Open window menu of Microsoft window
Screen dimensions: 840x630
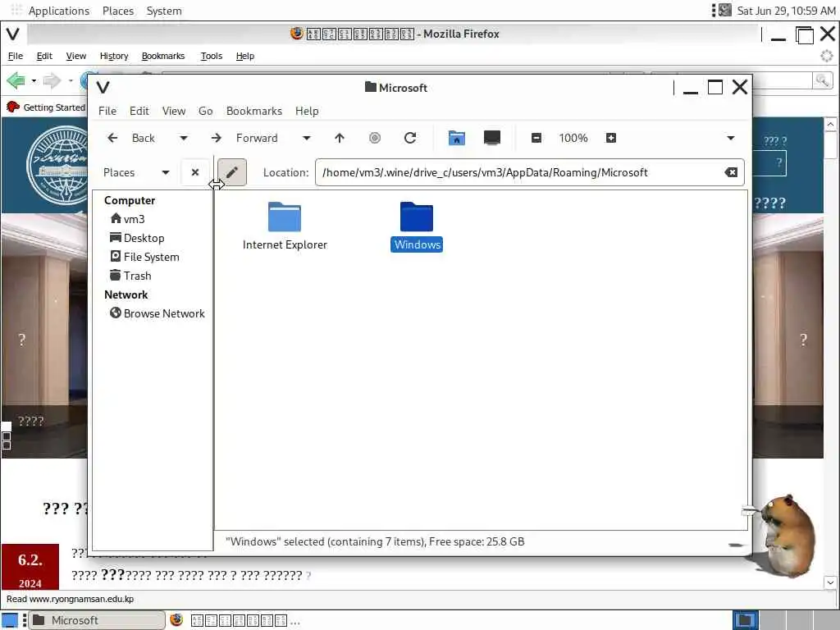coord(103,87)
